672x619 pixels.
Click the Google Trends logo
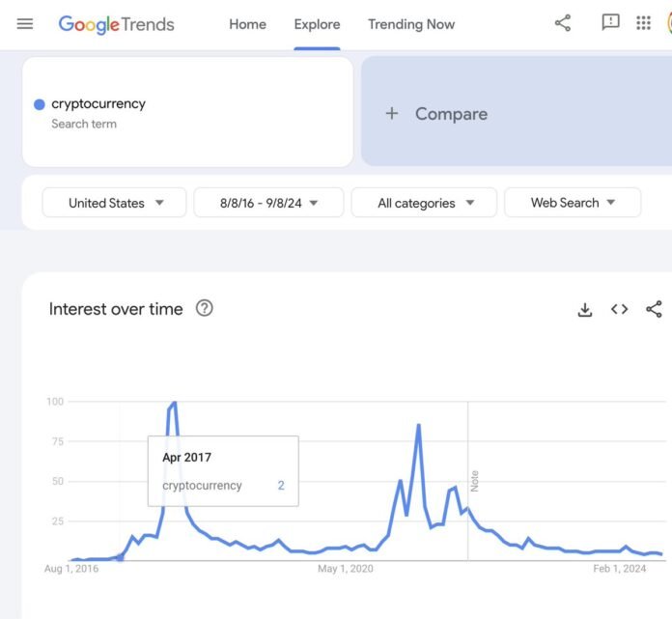click(x=116, y=24)
